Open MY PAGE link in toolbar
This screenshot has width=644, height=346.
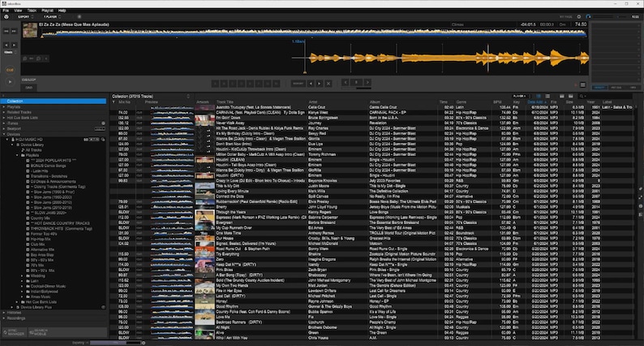[x=566, y=17]
